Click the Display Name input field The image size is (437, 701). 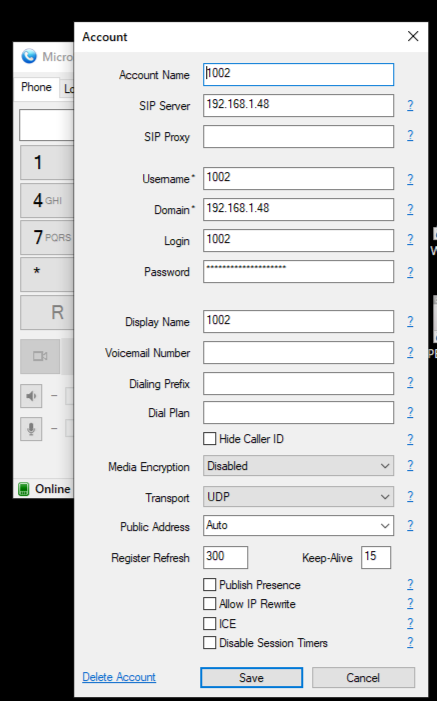tap(298, 321)
